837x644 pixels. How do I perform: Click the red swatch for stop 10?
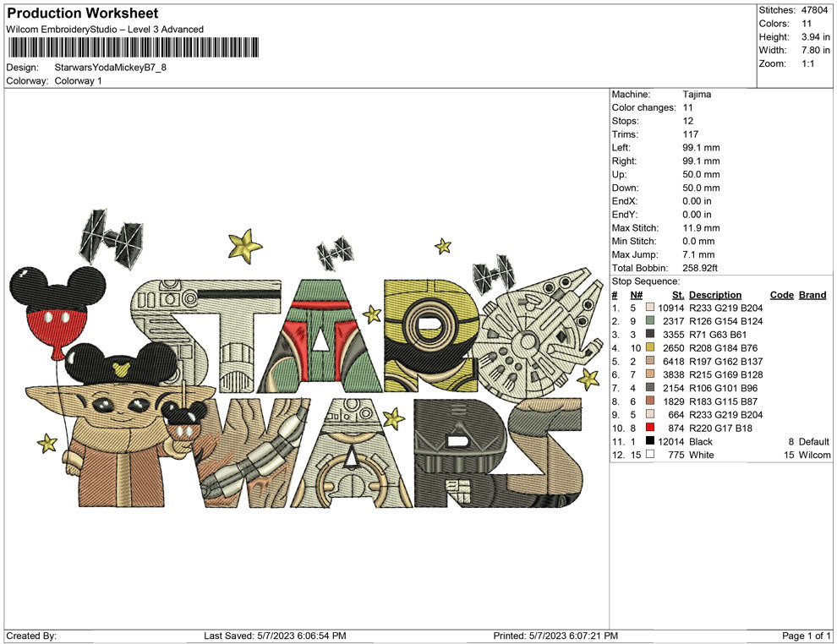pos(649,428)
